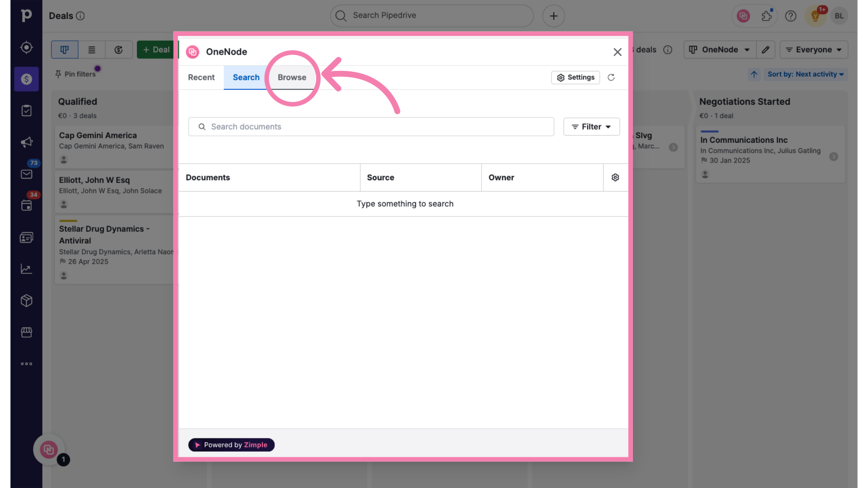
Task: Toggle Sort by Next activity order
Action: (754, 75)
